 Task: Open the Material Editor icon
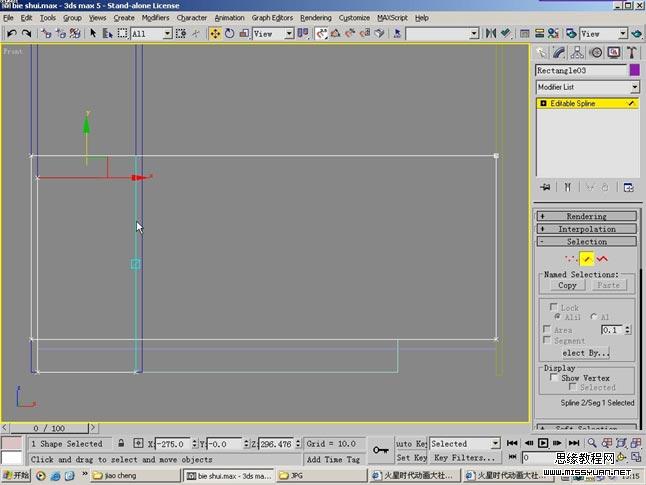[553, 33]
